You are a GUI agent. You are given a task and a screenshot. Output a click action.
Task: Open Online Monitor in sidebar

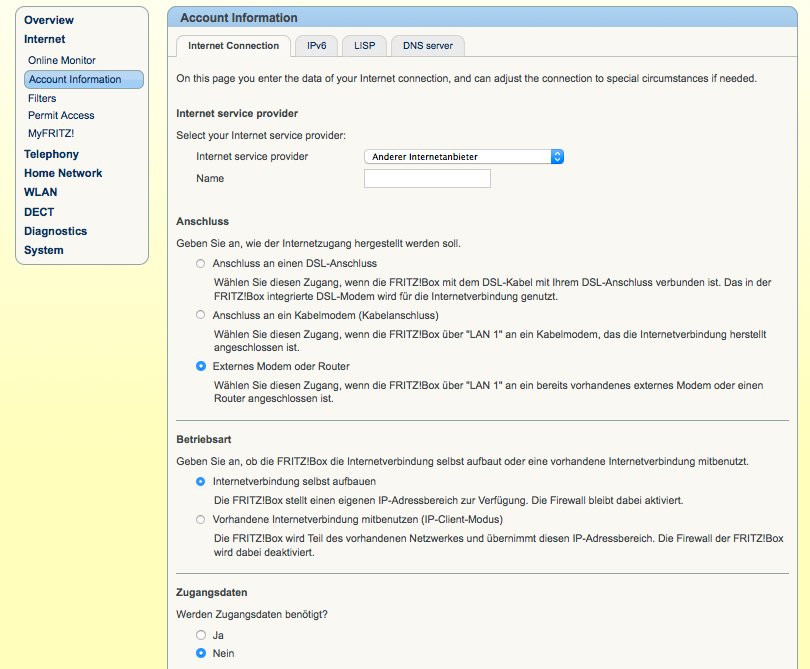tap(62, 61)
